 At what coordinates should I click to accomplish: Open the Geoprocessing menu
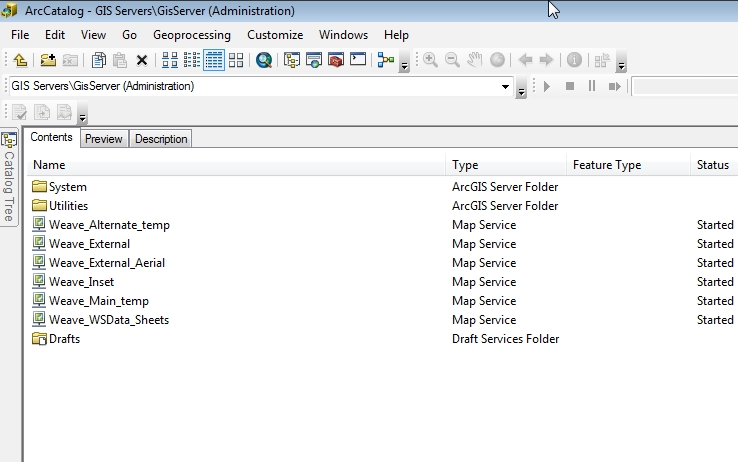tap(192, 35)
